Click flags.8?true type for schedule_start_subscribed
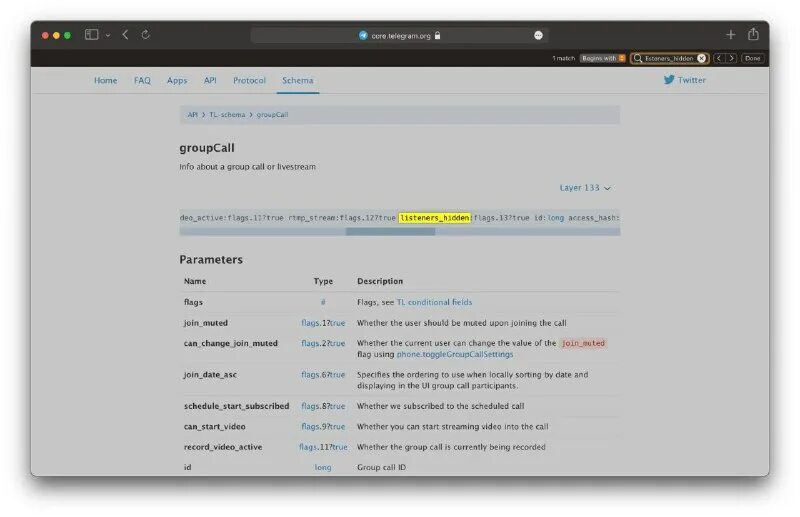This screenshot has height=517, width=800. (323, 406)
